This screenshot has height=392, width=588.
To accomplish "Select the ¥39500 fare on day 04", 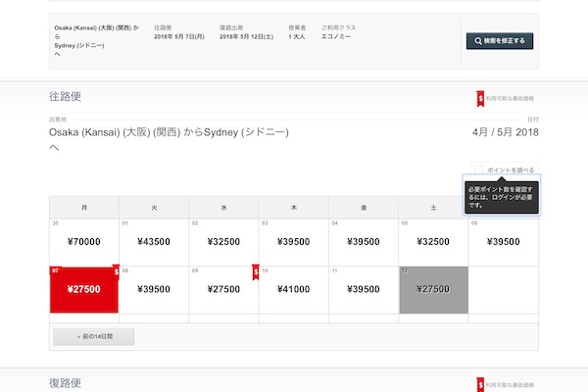I will click(364, 242).
